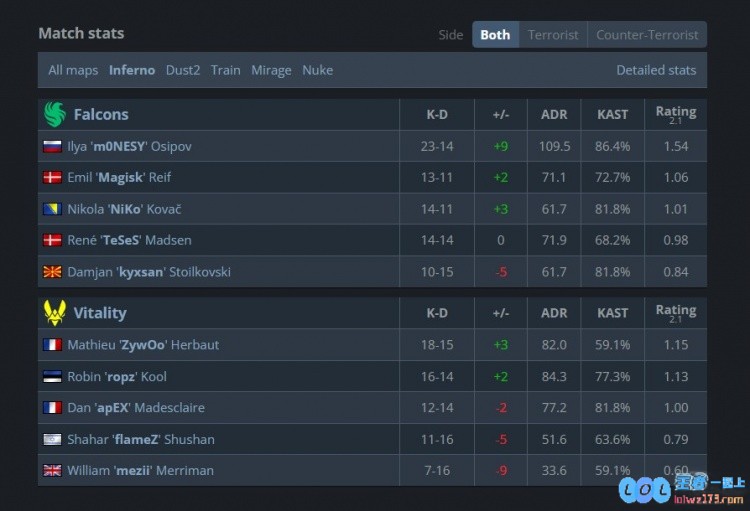Open the Vitality team name link
The width and height of the screenshot is (750, 511).
[100, 313]
